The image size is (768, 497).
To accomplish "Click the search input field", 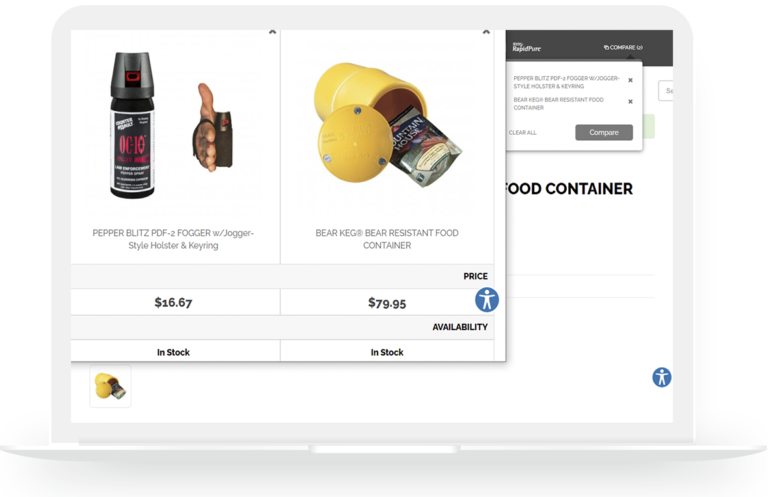I will (666, 91).
